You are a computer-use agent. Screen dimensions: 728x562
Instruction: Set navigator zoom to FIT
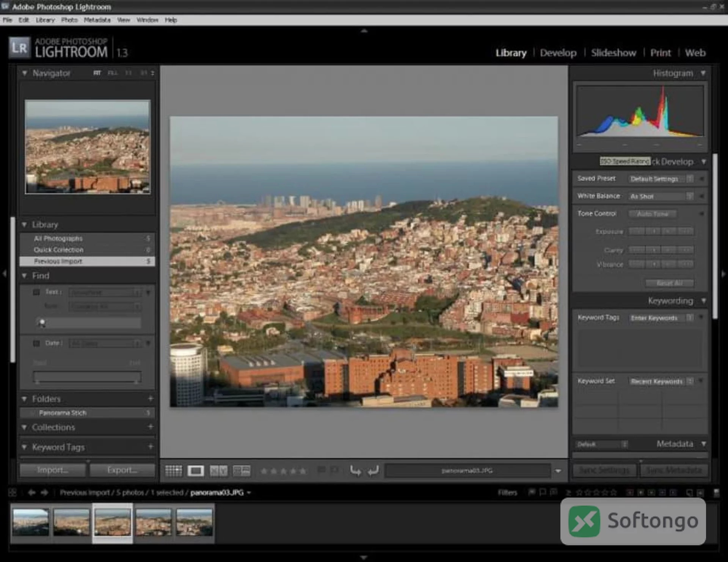pos(97,73)
